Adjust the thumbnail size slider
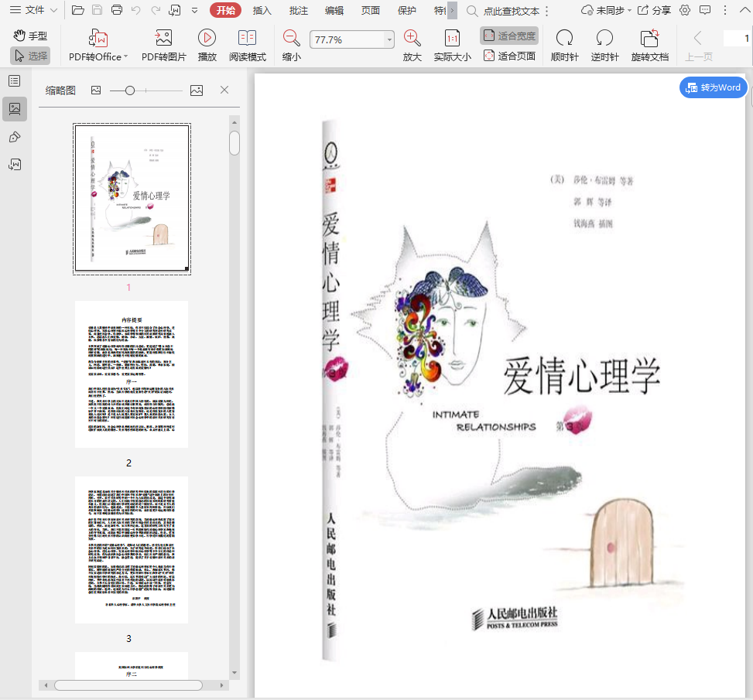753x700 pixels. point(130,90)
